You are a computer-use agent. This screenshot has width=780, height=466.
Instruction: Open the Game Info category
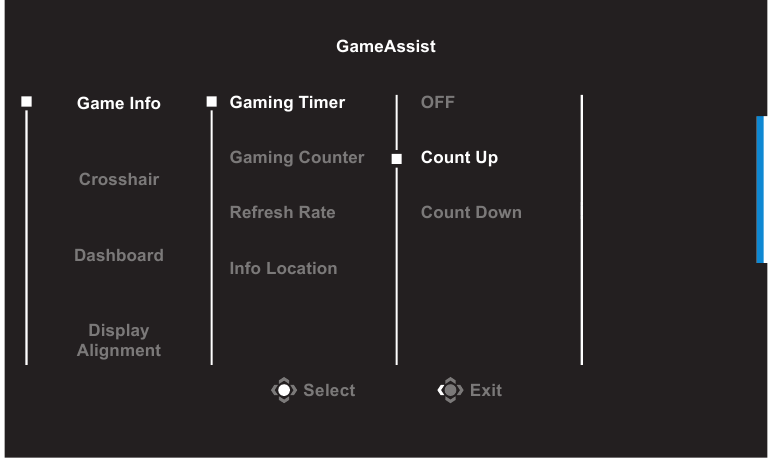pyautogui.click(x=119, y=103)
